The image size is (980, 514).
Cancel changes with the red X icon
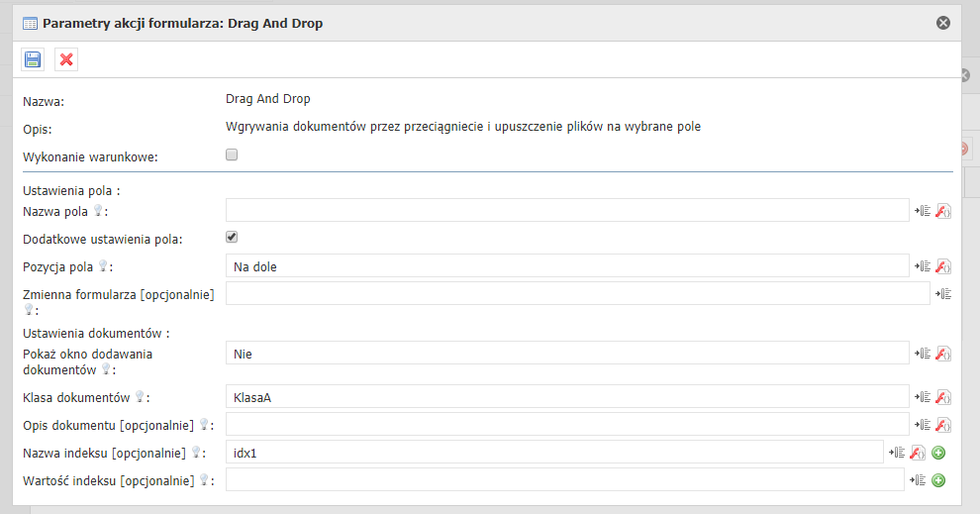(x=66, y=59)
